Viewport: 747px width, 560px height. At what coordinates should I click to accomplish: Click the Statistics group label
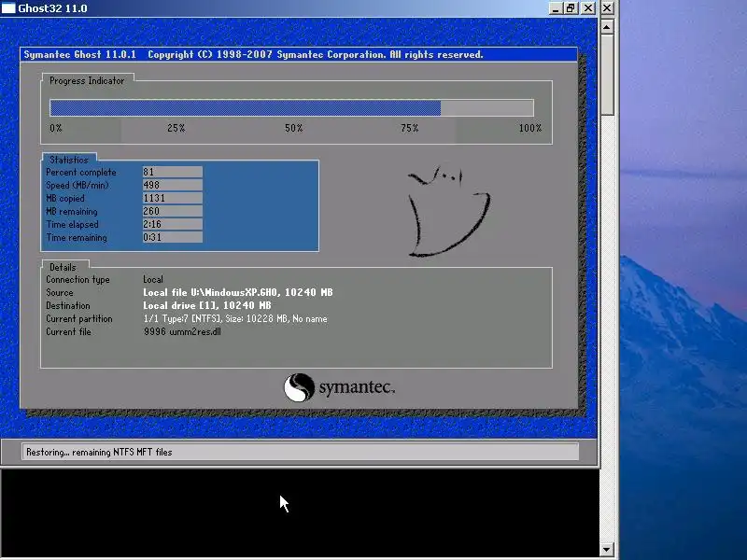pos(69,160)
